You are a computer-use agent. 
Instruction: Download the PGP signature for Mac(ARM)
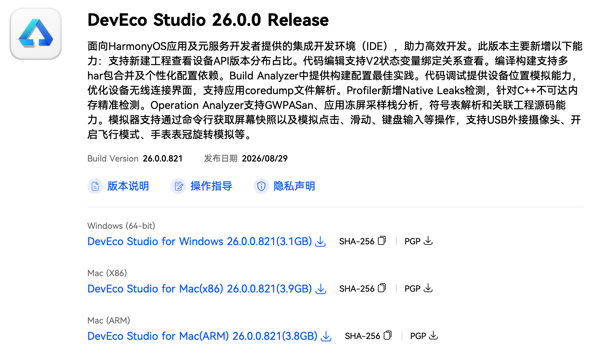point(434,335)
